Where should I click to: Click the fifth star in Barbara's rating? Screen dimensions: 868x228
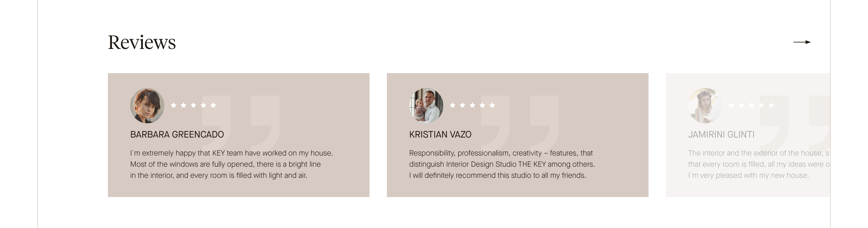(213, 105)
